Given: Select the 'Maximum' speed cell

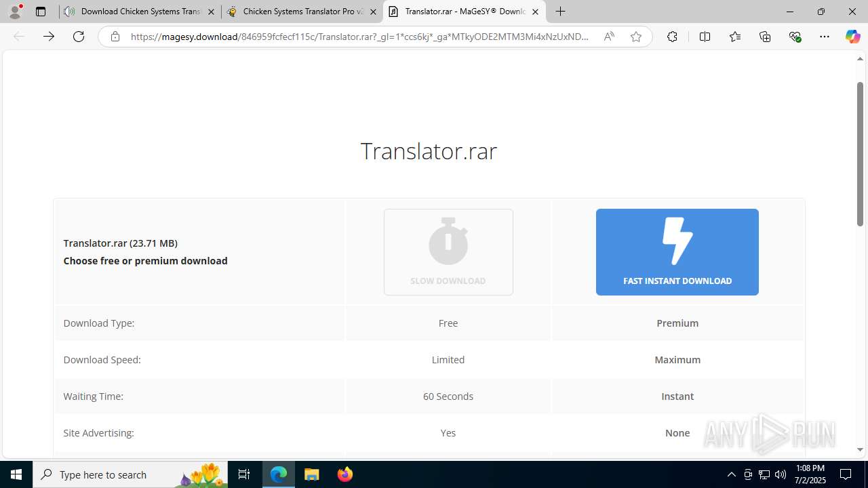Looking at the screenshot, I should pos(677,359).
